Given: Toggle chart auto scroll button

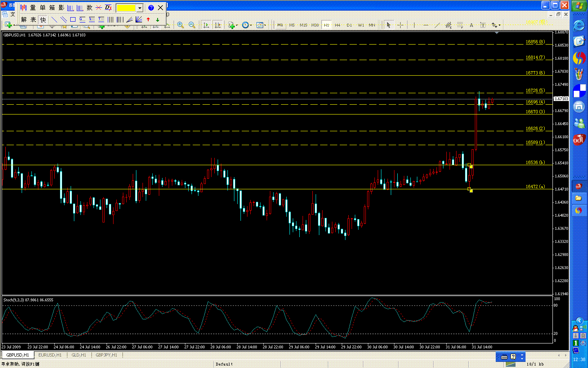Looking at the screenshot, I should tap(206, 25).
